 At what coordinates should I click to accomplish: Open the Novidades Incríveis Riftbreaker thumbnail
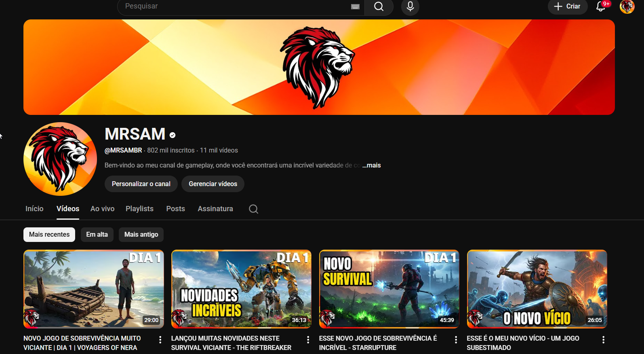[x=241, y=289]
